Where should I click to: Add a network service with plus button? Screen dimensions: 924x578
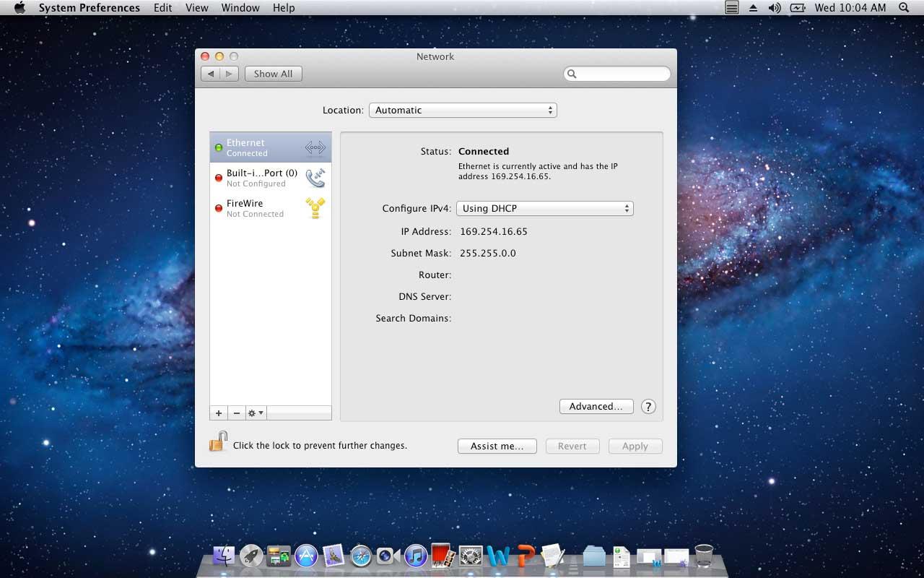point(219,413)
